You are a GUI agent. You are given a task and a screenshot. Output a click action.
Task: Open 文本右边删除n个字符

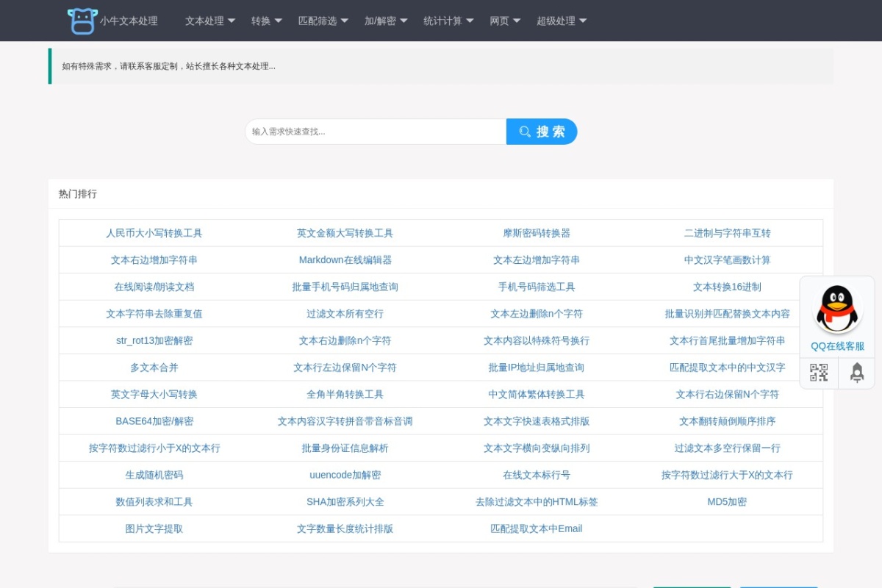click(x=345, y=340)
